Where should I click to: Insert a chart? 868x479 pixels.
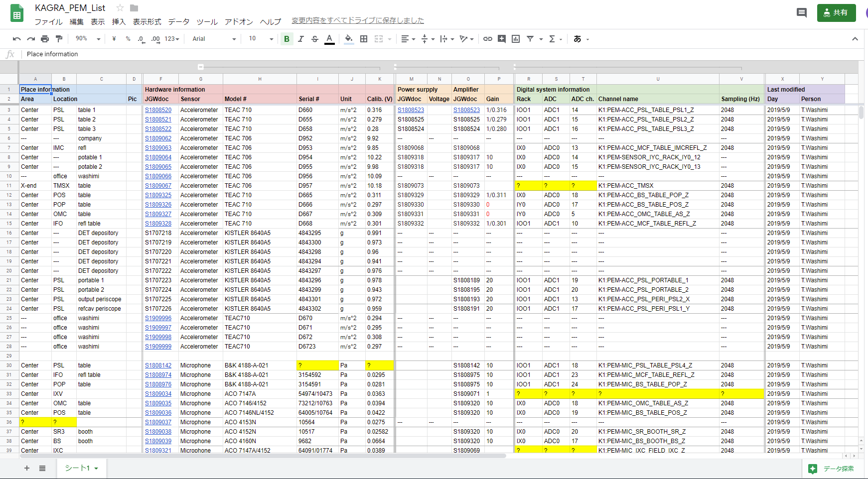[x=516, y=39]
